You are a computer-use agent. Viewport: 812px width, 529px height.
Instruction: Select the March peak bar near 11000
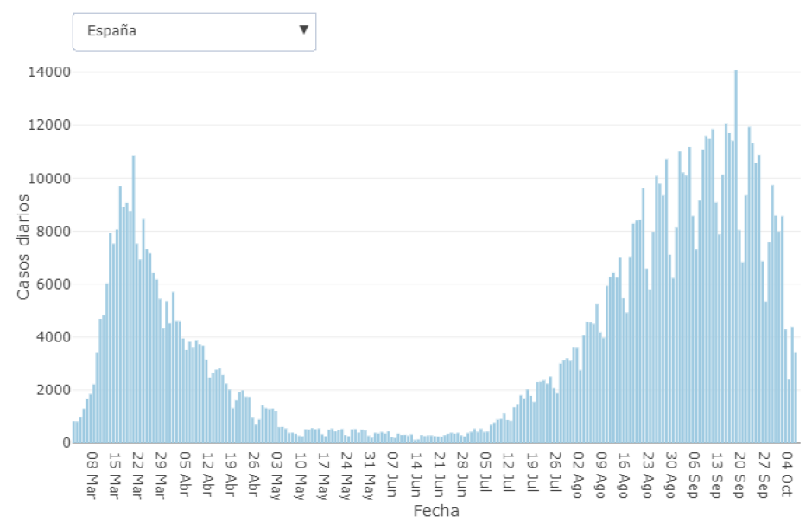click(x=133, y=303)
